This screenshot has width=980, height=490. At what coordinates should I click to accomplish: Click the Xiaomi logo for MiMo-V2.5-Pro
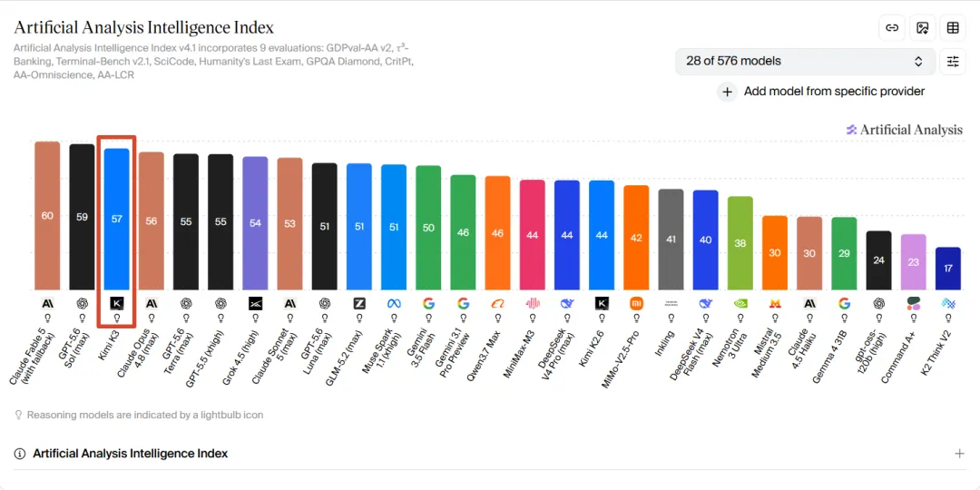636,304
